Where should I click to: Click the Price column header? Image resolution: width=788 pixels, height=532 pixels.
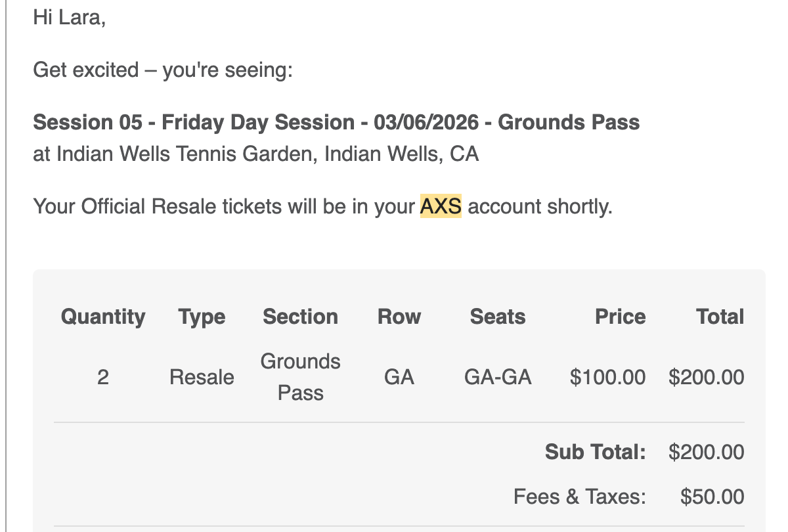[620, 317]
